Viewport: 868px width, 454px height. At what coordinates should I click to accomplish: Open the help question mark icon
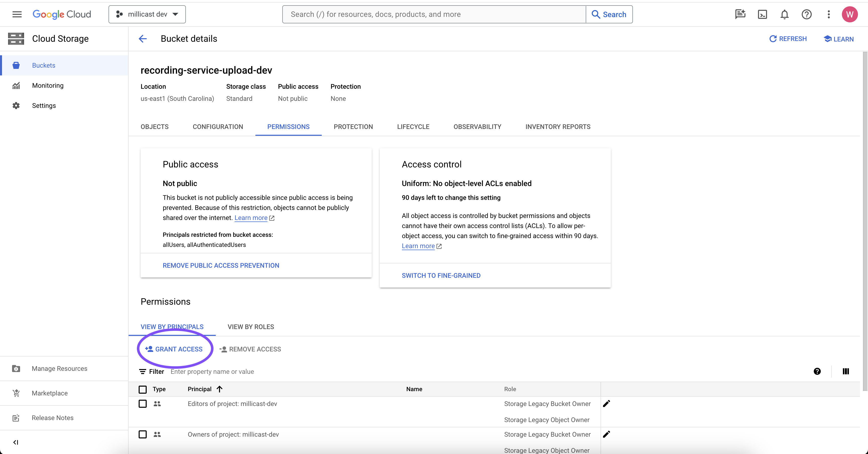coord(806,15)
